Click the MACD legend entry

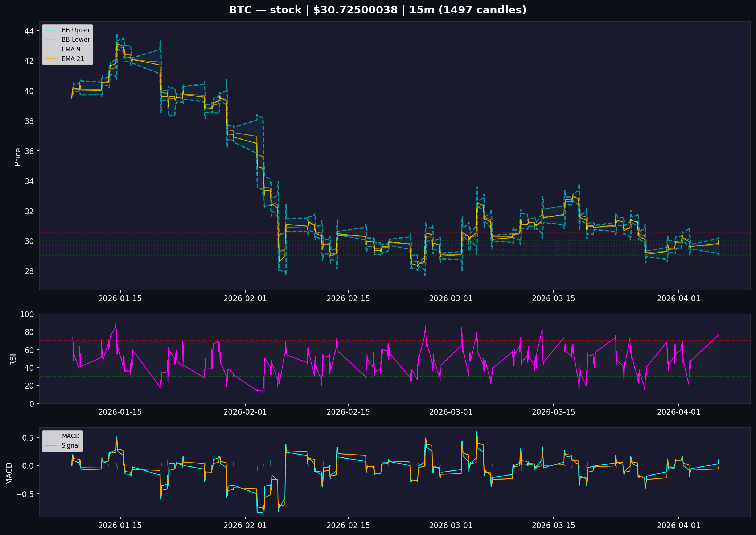pos(62,436)
